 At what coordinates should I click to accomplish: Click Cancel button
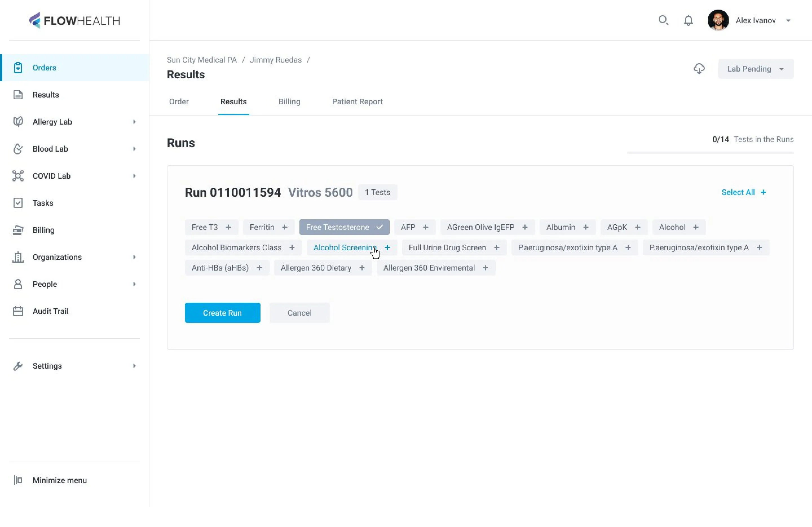[299, 313]
